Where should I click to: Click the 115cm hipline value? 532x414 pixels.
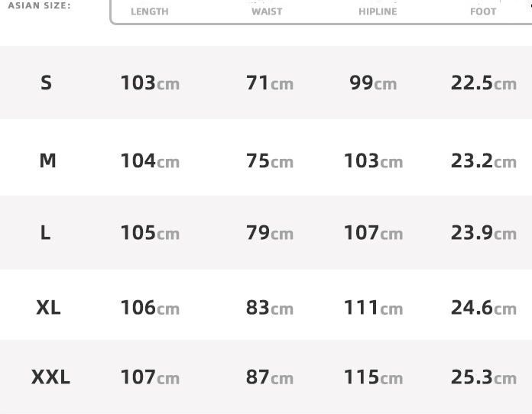tap(373, 377)
